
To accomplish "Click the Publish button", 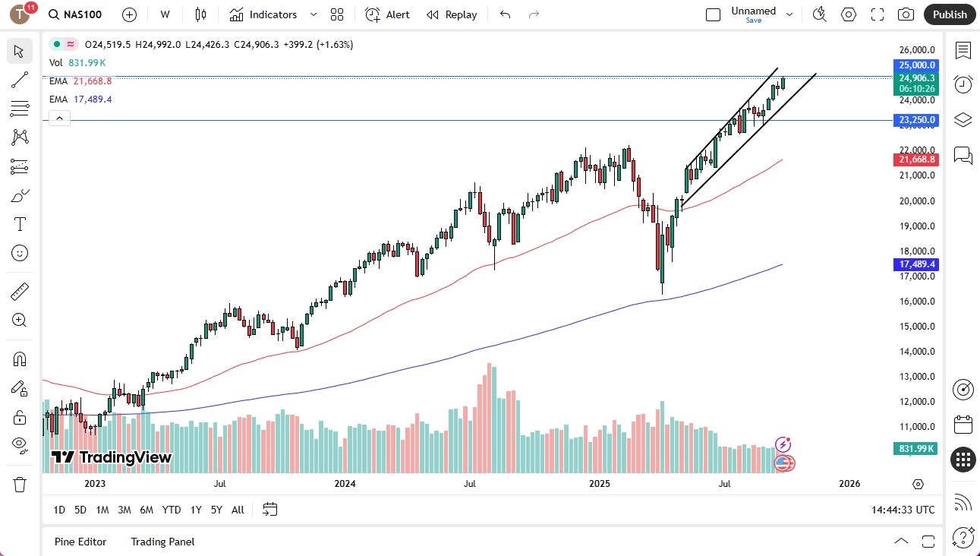I will [950, 14].
